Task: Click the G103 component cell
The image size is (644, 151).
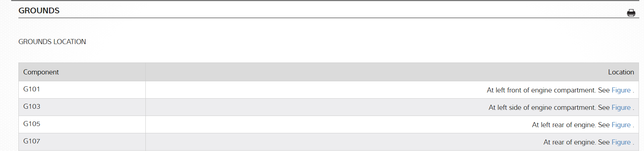Action: point(32,107)
